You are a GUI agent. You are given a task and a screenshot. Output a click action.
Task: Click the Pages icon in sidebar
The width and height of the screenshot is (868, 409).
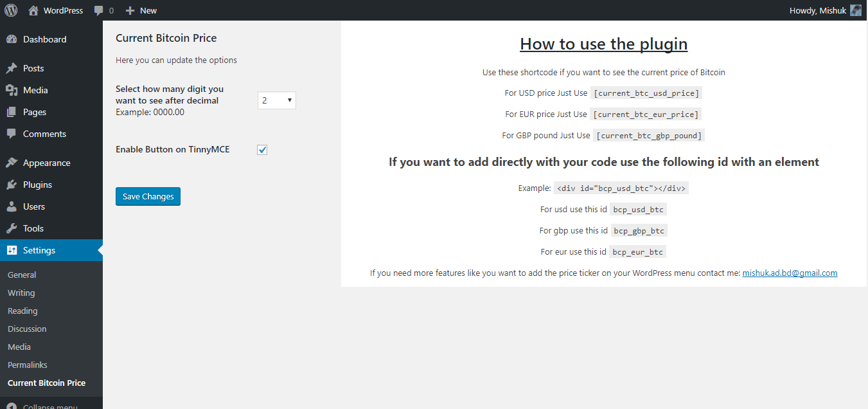tap(12, 112)
